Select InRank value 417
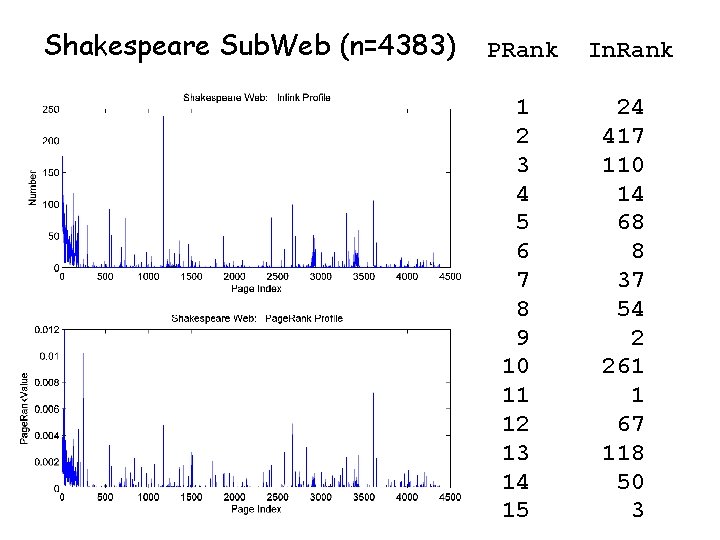 tap(623, 136)
